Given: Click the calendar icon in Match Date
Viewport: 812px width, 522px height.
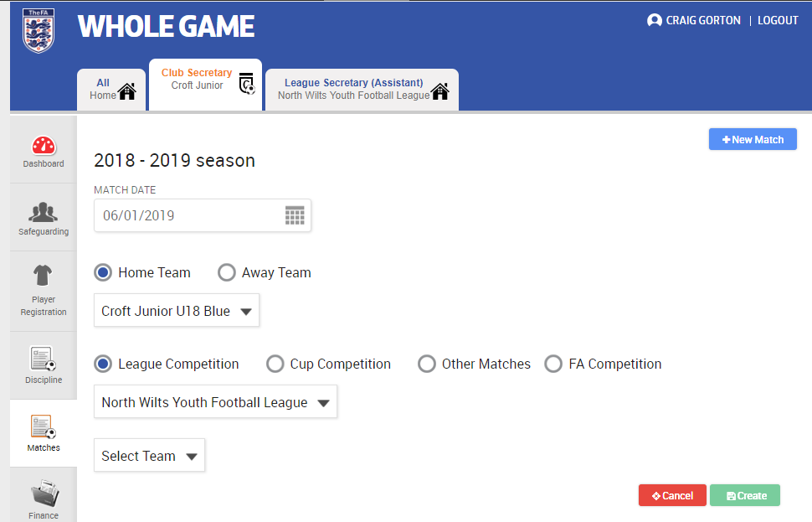Looking at the screenshot, I should [x=295, y=215].
